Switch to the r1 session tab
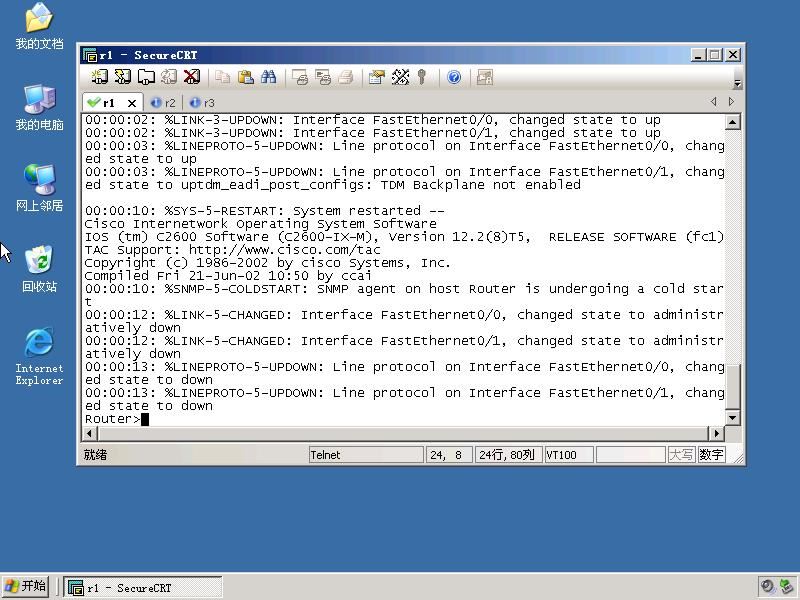 108,103
